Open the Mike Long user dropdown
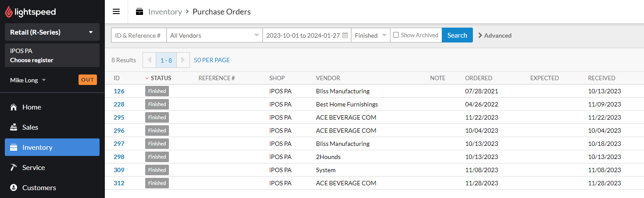Screen dimensions: 644x198 28,80
